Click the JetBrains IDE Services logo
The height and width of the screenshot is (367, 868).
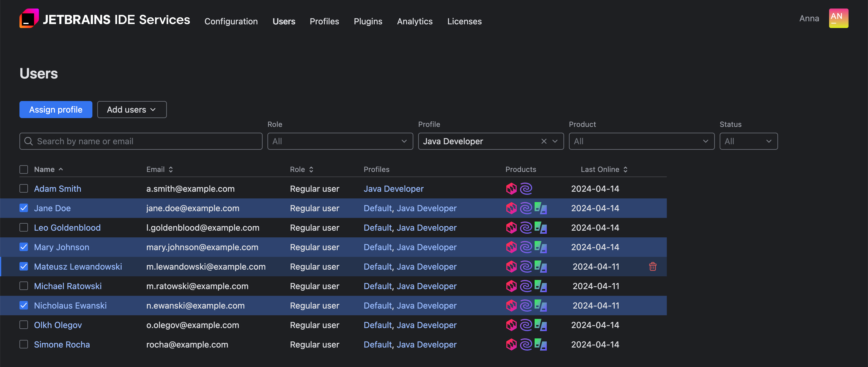coord(105,19)
